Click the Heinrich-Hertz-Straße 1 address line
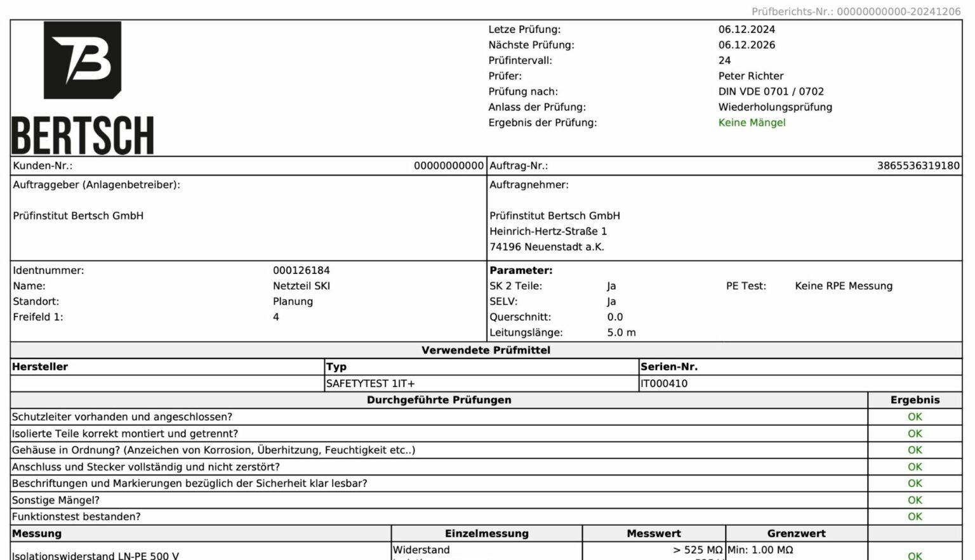Image resolution: width=975 pixels, height=560 pixels. (x=548, y=231)
